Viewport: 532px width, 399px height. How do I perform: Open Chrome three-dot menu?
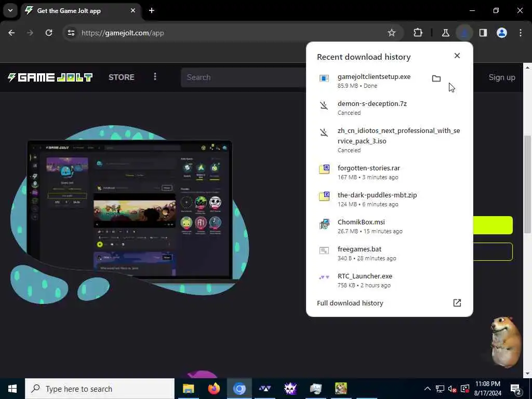coord(521,33)
